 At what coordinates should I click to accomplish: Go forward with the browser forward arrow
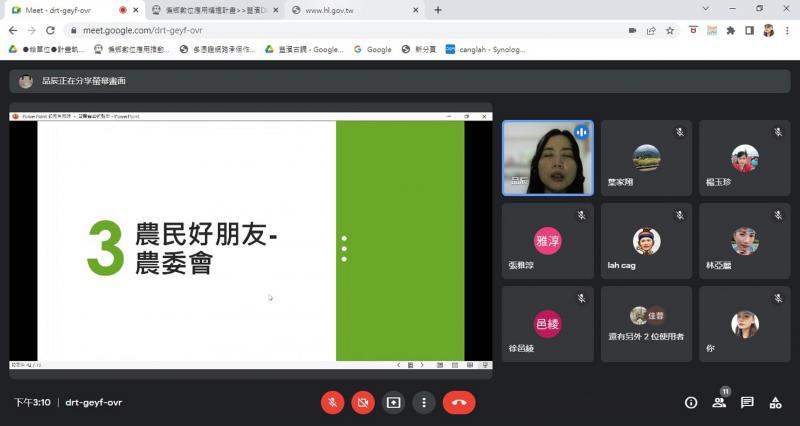[32, 31]
